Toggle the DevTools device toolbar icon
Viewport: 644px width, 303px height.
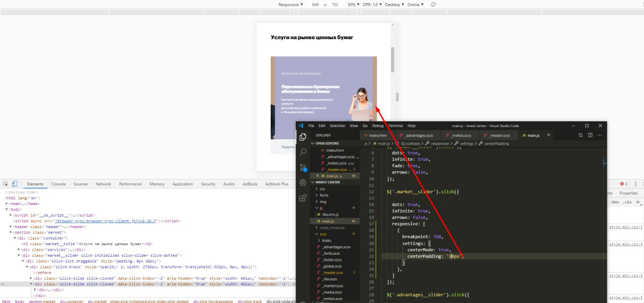15,184
